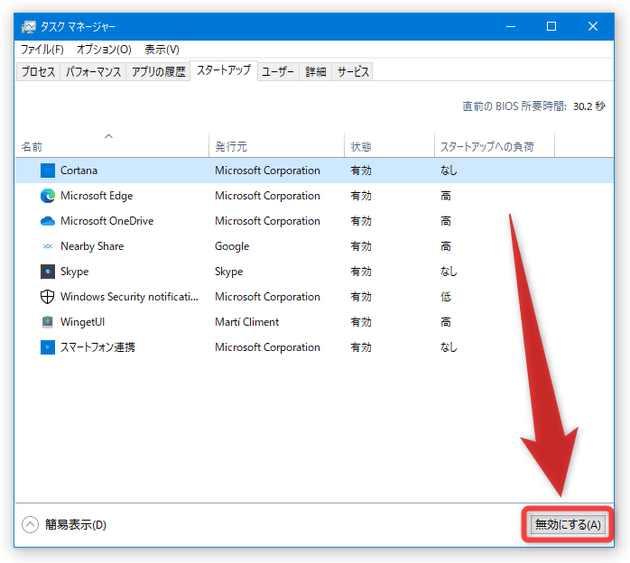The width and height of the screenshot is (630, 563).
Task: Switch to the 詳細 tab
Action: point(315,72)
